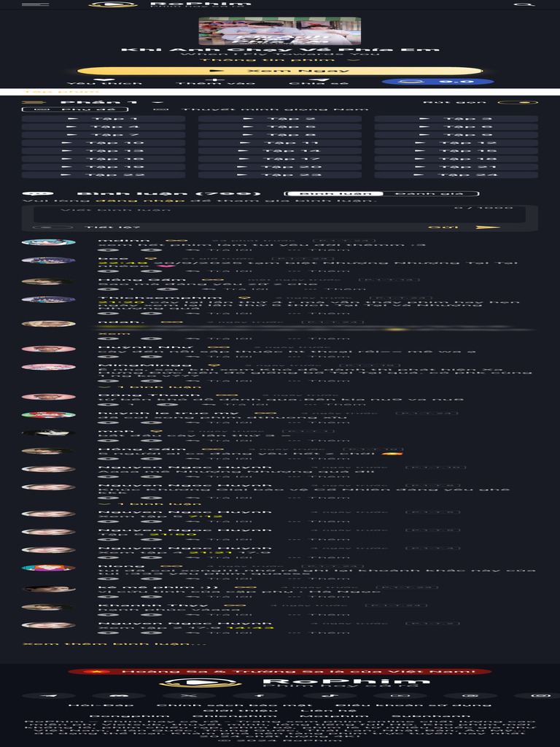The image size is (560, 747).
Task: Play episode Tập 1
Action: pyautogui.click(x=104, y=119)
